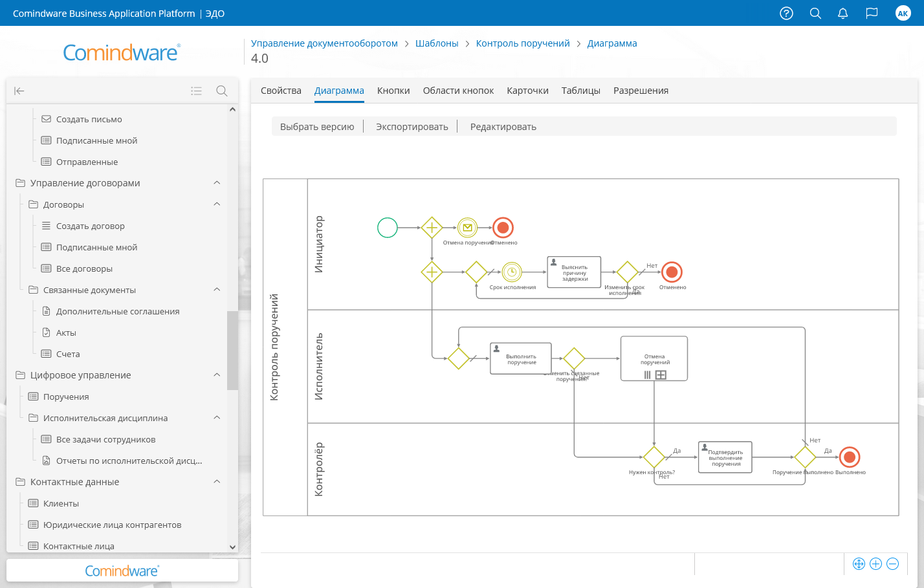Collapse 'Связанные документы' folder chevron
The width and height of the screenshot is (924, 588).
click(217, 290)
